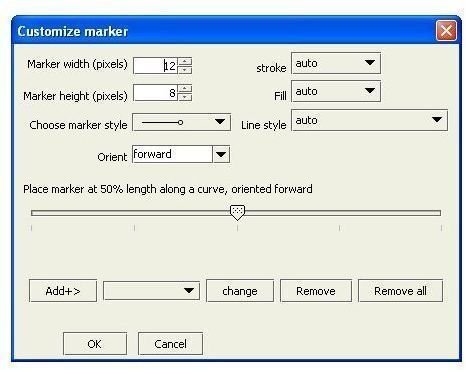Increase Marker width with the up stepper

185,61
